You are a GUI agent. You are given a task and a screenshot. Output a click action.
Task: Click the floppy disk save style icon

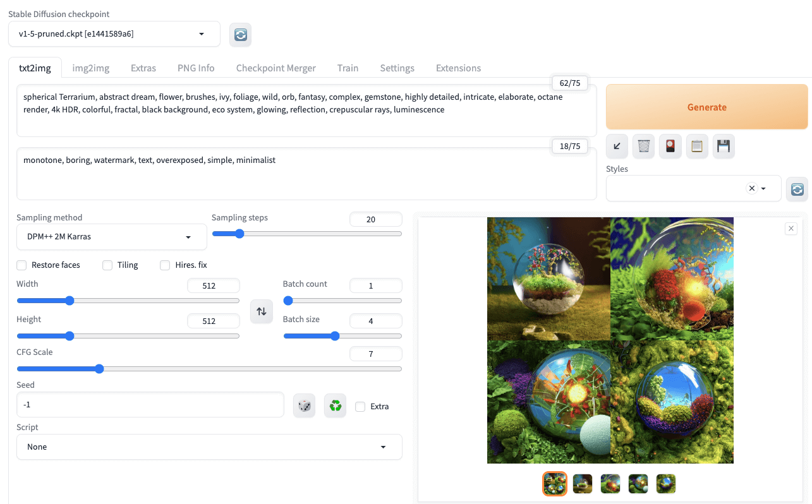(x=724, y=147)
